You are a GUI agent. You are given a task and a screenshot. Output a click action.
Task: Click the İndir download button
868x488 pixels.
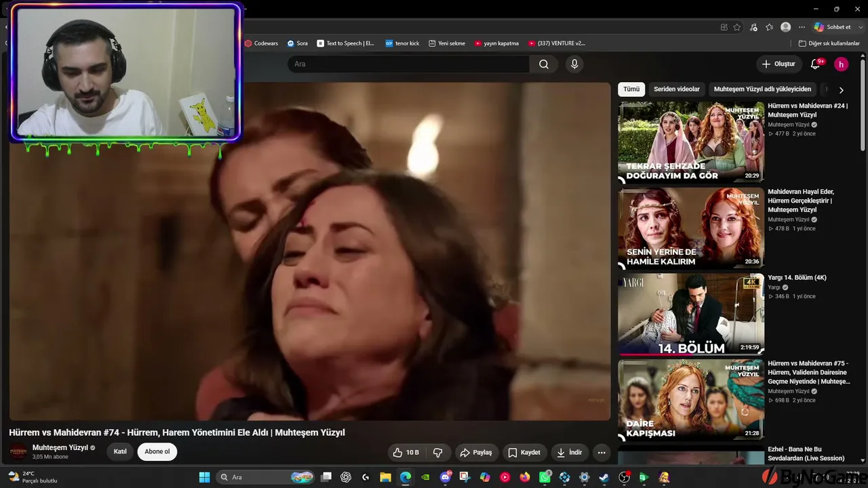point(569,452)
